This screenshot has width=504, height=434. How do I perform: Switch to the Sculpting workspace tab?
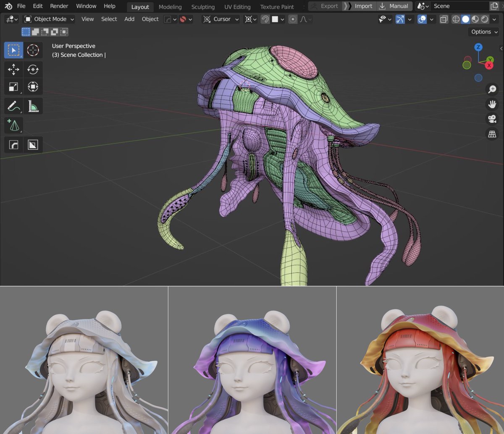(x=203, y=7)
